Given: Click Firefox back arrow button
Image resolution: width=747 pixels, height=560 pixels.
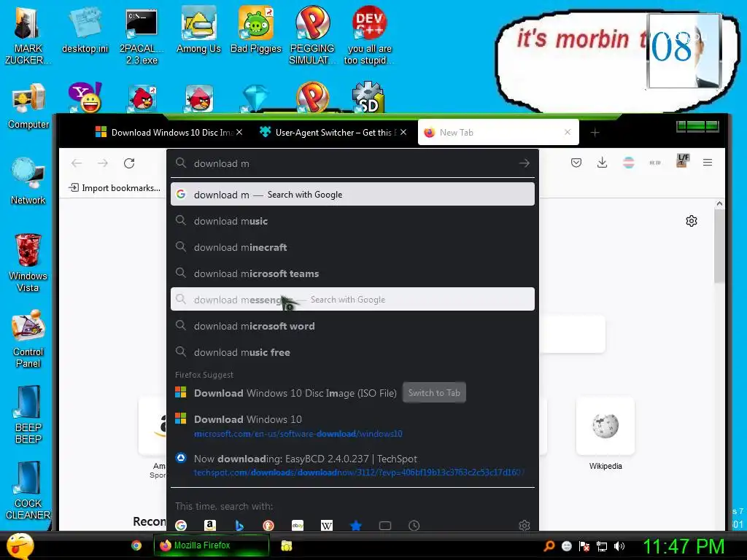Looking at the screenshot, I should click(x=77, y=163).
